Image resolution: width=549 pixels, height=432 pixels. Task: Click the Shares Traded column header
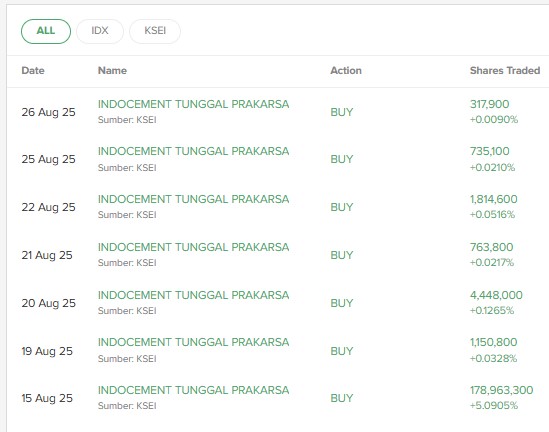click(x=505, y=71)
